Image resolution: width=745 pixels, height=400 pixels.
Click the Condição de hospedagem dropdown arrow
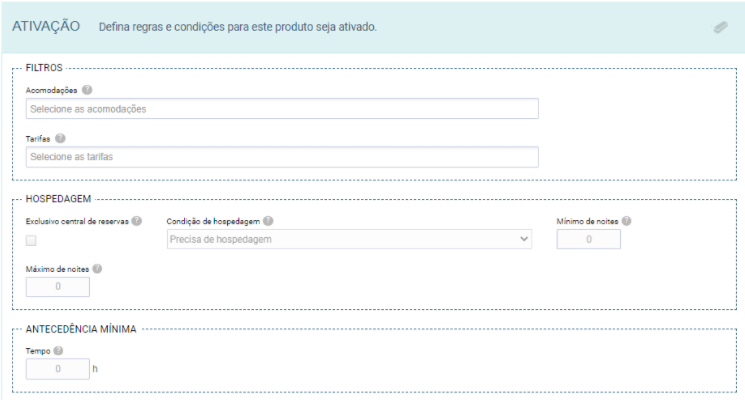pos(524,239)
